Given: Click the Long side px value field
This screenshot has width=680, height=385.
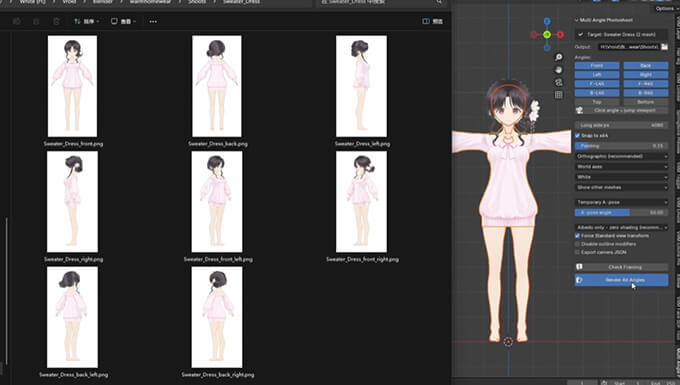Looking at the screenshot, I should click(621, 125).
